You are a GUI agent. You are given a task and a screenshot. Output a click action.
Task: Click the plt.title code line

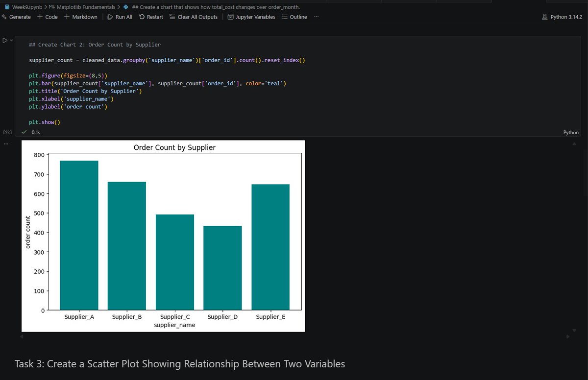[86, 91]
